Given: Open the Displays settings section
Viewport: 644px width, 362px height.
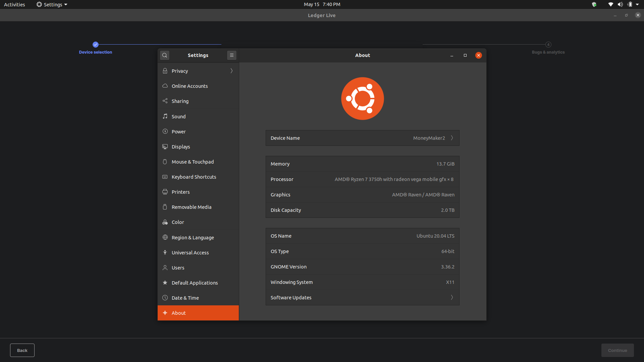Looking at the screenshot, I should pos(180,146).
